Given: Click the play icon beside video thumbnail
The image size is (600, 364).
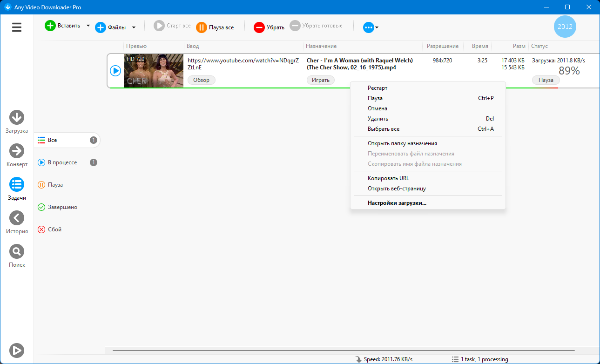Looking at the screenshot, I should [115, 71].
